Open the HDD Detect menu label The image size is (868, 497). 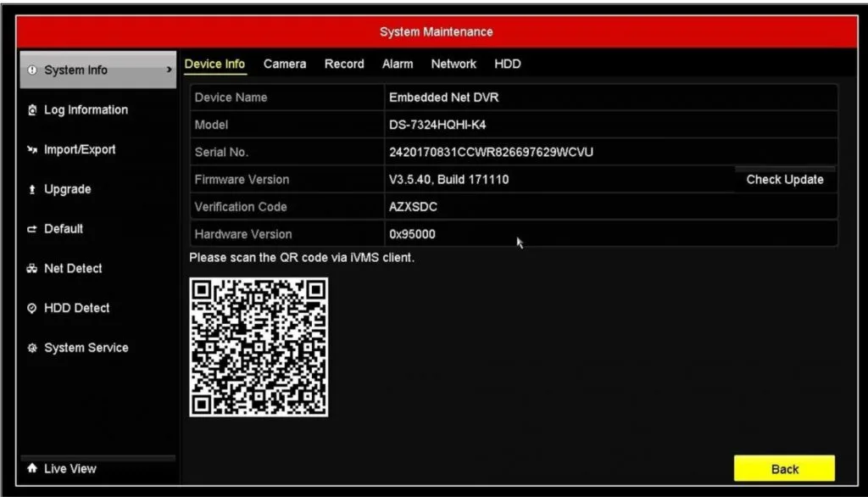[x=77, y=308]
